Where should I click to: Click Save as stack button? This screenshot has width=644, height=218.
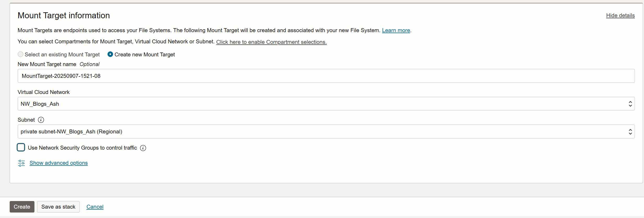click(x=58, y=207)
